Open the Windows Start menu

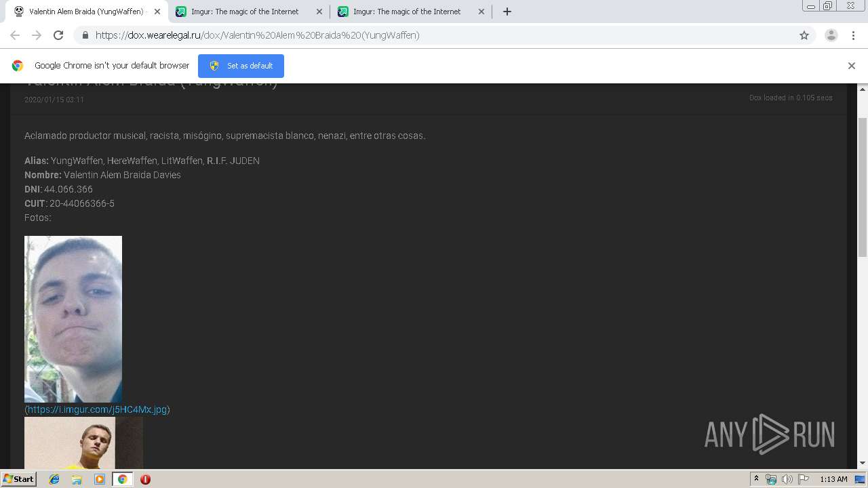click(18, 479)
